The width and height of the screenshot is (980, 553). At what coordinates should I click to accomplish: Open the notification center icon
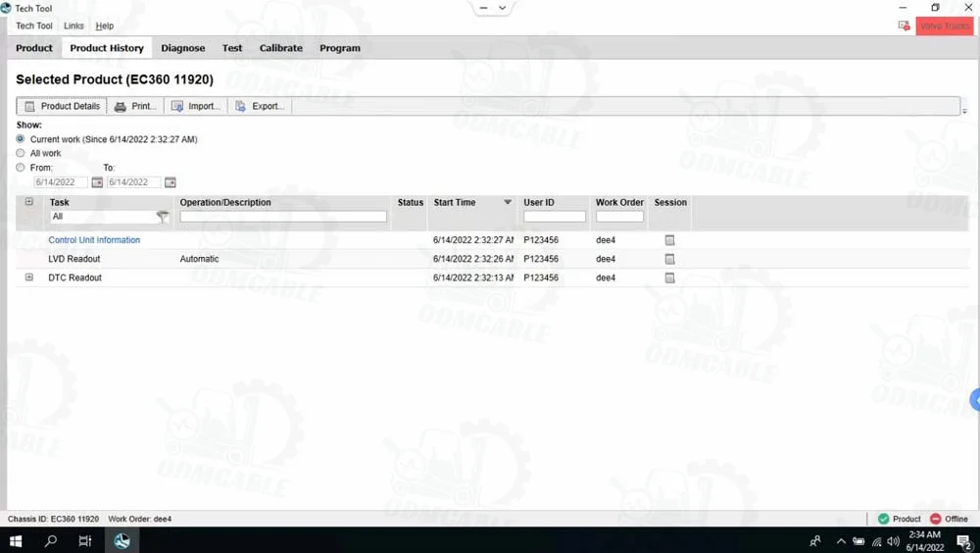click(x=963, y=541)
